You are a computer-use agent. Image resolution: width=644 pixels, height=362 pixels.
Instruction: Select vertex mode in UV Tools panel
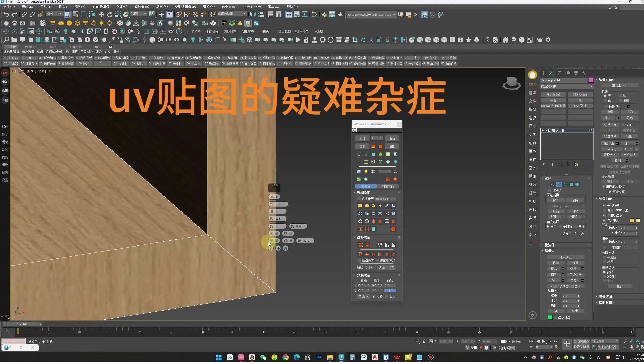[x=358, y=154]
